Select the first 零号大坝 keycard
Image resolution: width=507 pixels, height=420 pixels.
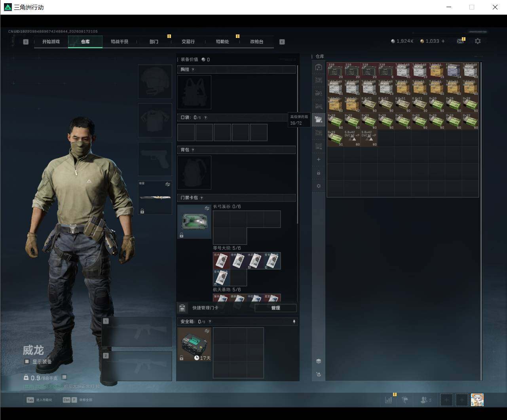pos(221,261)
